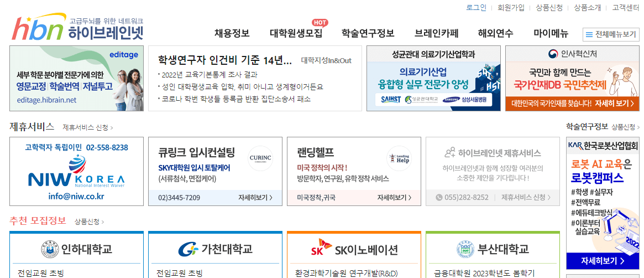The width and height of the screenshot is (644, 278).
Task: Click 자세히 보기 on the 국가인재DB banner
Action: 614,104
